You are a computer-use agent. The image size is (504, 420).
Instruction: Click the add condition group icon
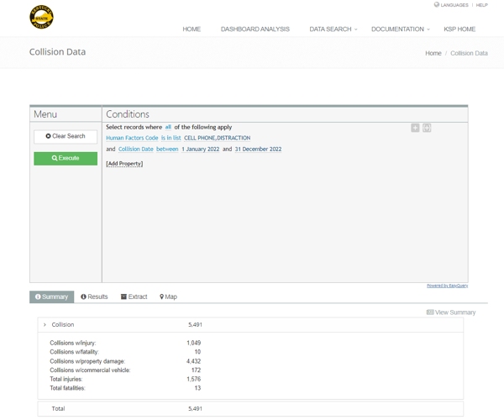427,128
